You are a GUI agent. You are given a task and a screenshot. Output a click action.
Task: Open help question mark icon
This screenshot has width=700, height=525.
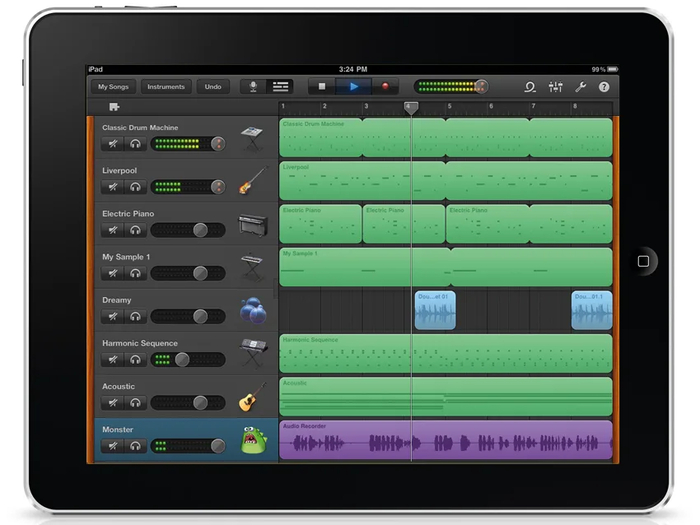(x=604, y=87)
